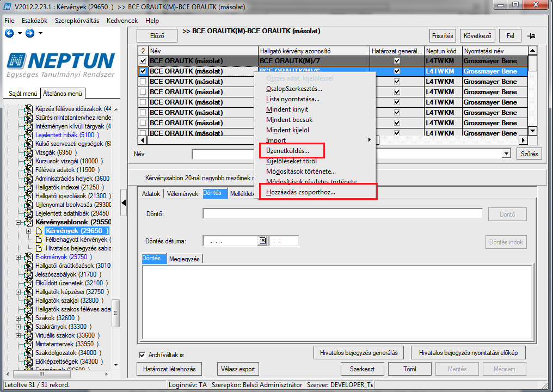The image size is (553, 392).
Task: Click the Hivatalos bejegyzés sablon page icon
Action: click(x=39, y=248)
